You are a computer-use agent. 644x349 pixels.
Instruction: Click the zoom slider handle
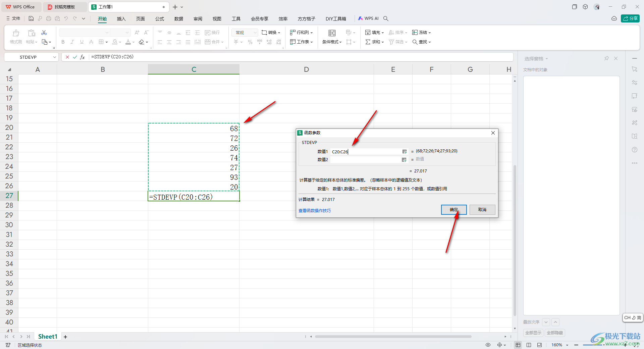click(603, 345)
